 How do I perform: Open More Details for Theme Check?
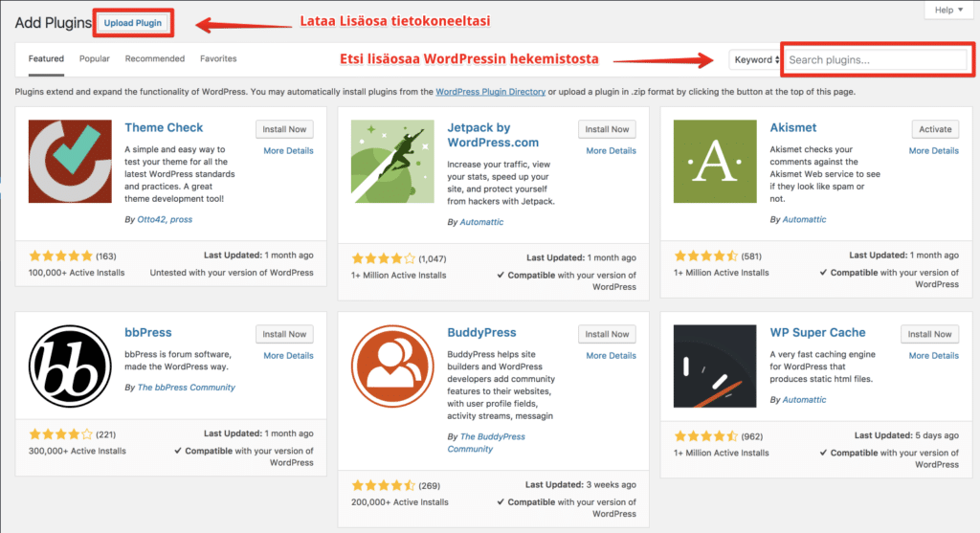click(288, 150)
